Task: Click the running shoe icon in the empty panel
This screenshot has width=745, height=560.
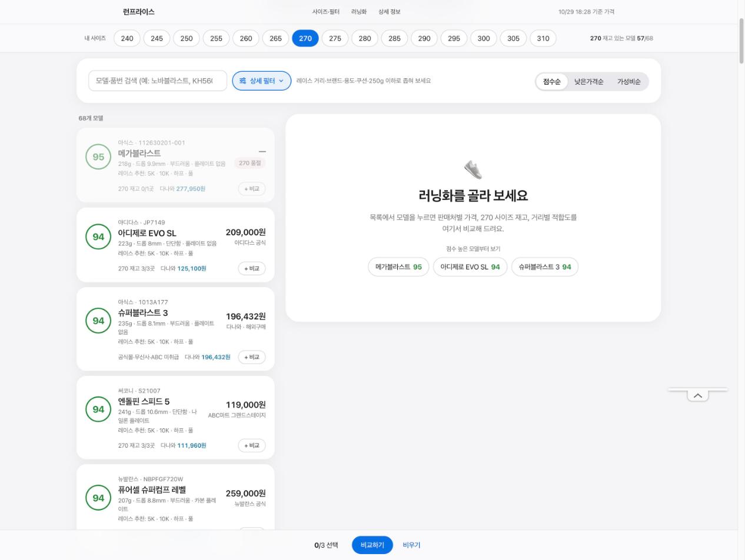Action: 473,169
